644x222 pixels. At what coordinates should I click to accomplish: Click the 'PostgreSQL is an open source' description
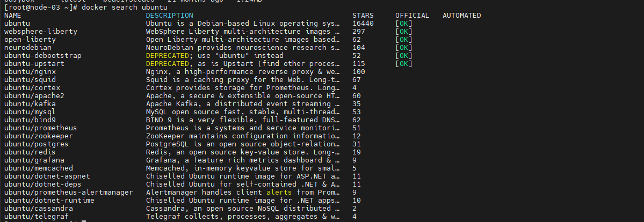tap(243, 144)
